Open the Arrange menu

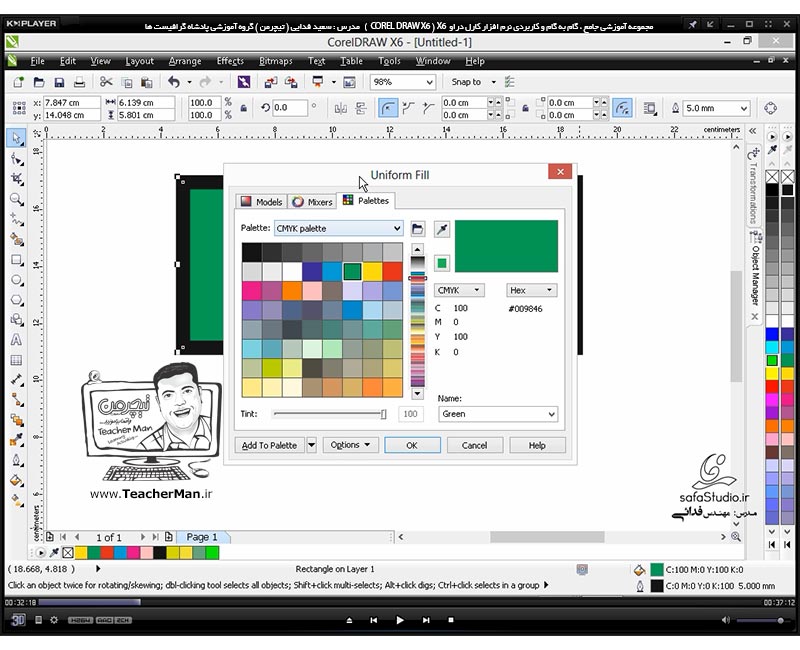[x=185, y=61]
